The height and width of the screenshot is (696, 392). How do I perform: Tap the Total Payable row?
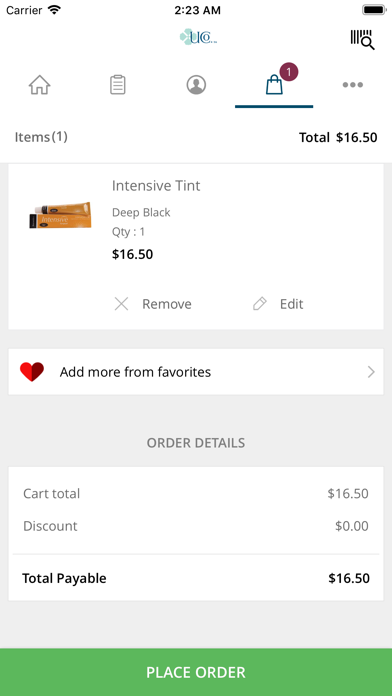coord(196,578)
